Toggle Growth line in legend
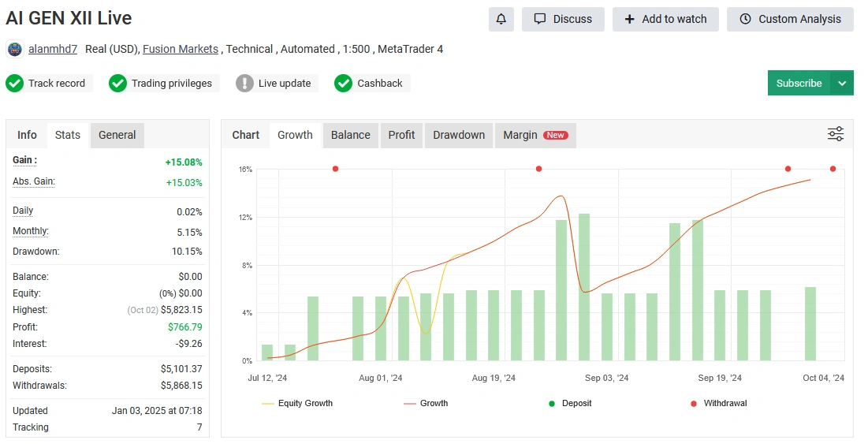Screen dimensions: 868x444 pyautogui.click(x=426, y=403)
